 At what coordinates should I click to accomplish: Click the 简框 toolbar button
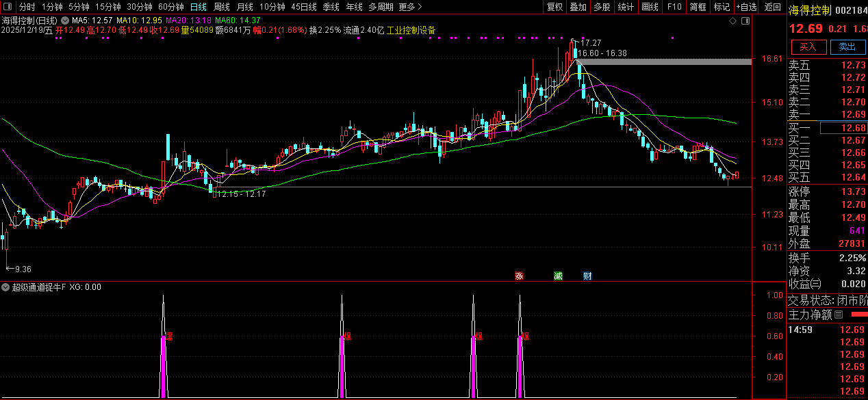pos(698,7)
